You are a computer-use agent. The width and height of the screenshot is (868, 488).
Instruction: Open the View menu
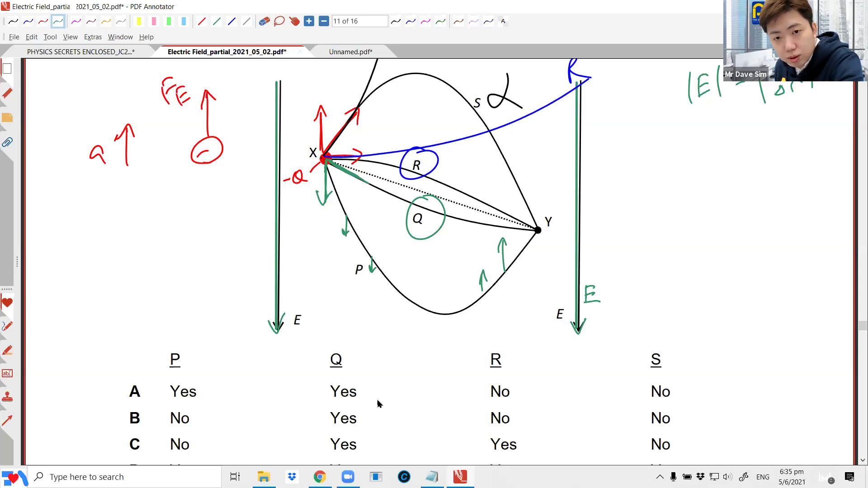[x=70, y=37]
